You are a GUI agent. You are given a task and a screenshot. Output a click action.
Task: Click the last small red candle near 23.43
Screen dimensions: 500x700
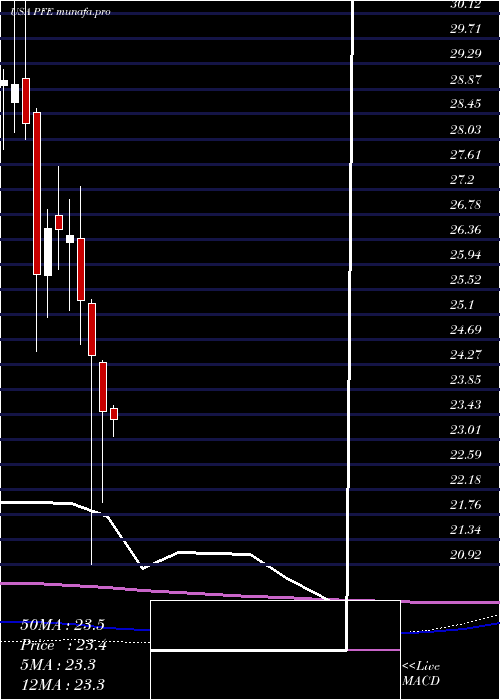114,414
